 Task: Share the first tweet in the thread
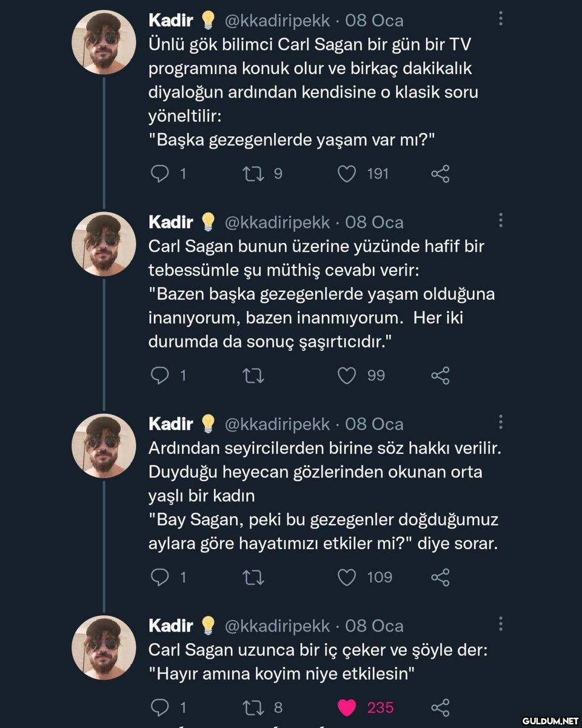[x=440, y=174]
